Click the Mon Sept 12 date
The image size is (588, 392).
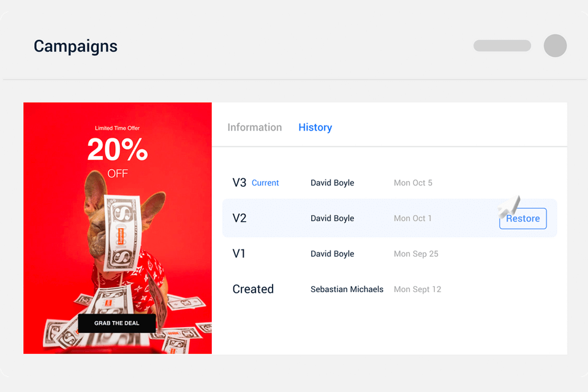pos(417,289)
